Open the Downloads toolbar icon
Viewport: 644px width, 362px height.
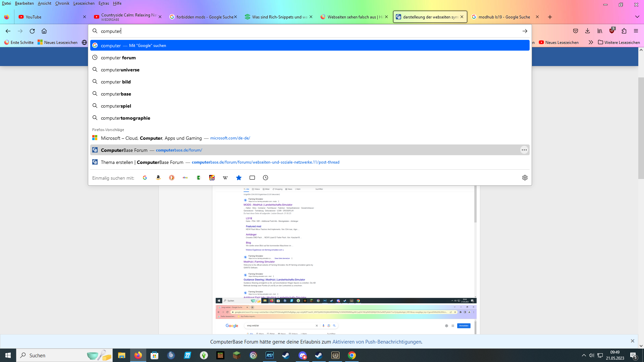click(587, 31)
